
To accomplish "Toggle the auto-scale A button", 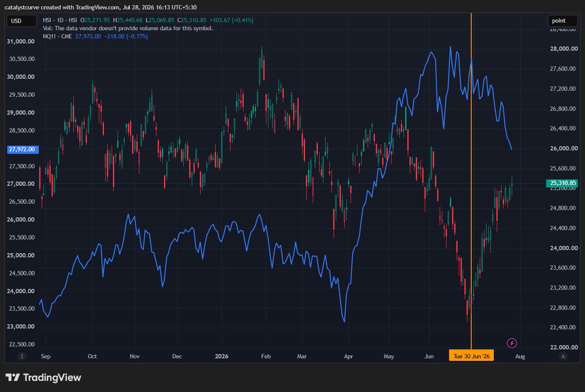I will point(563,356).
